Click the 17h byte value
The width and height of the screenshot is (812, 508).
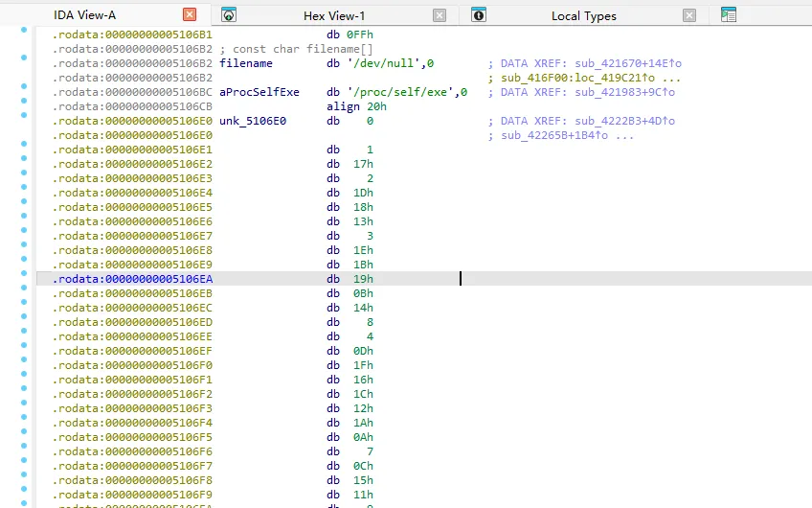[x=363, y=164]
